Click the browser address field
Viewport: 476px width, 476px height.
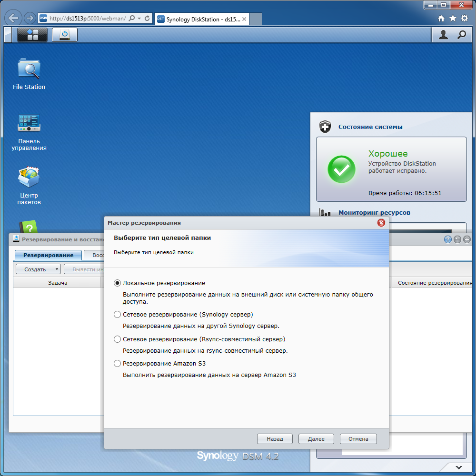88,18
